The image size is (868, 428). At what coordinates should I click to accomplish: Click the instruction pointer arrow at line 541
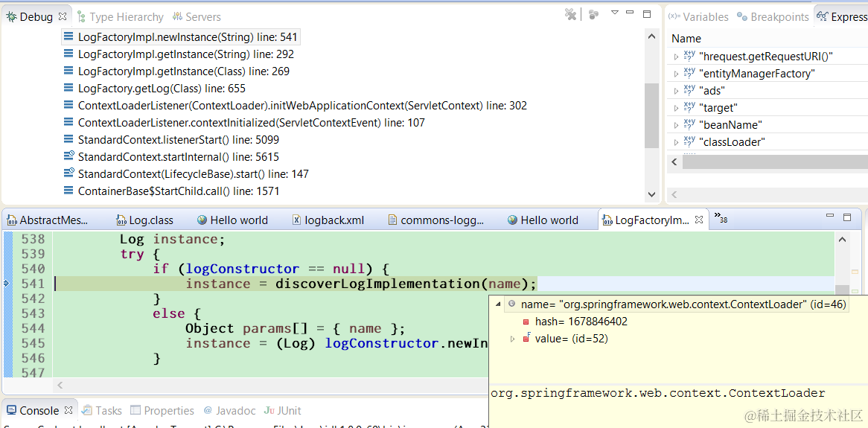point(7,284)
